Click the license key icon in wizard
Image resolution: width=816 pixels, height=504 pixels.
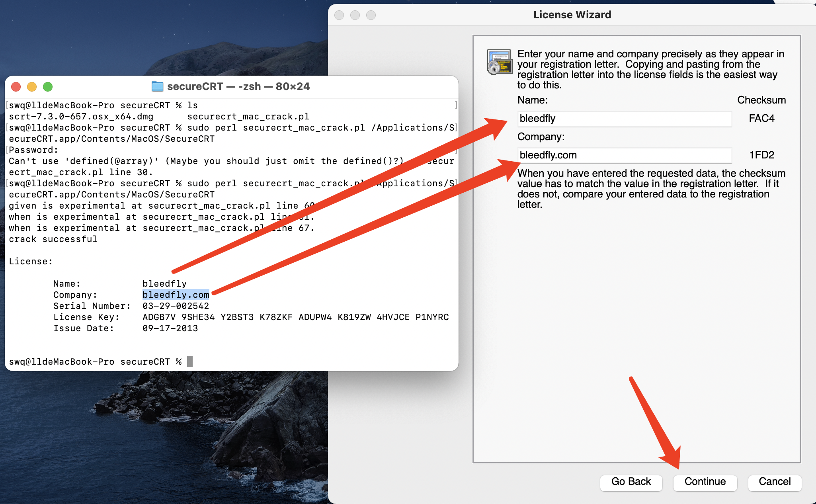[500, 62]
